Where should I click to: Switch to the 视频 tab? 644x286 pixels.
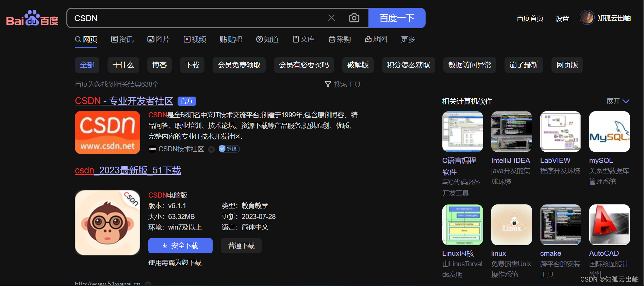click(x=195, y=39)
